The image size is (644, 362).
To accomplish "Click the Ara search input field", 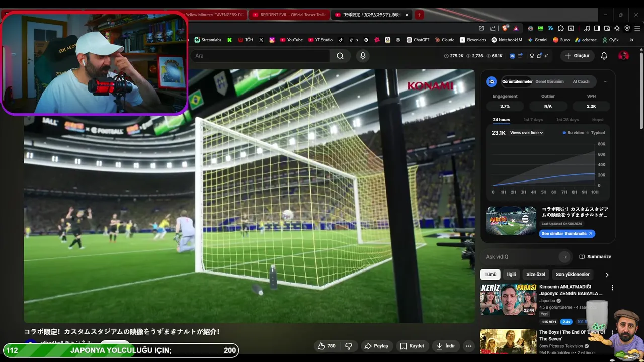I will 261,56.
